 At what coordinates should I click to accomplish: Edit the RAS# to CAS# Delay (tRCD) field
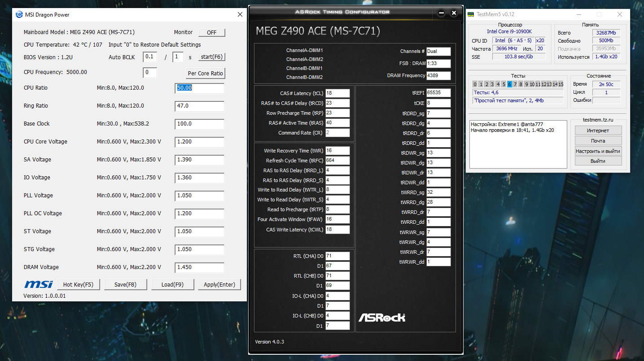337,103
